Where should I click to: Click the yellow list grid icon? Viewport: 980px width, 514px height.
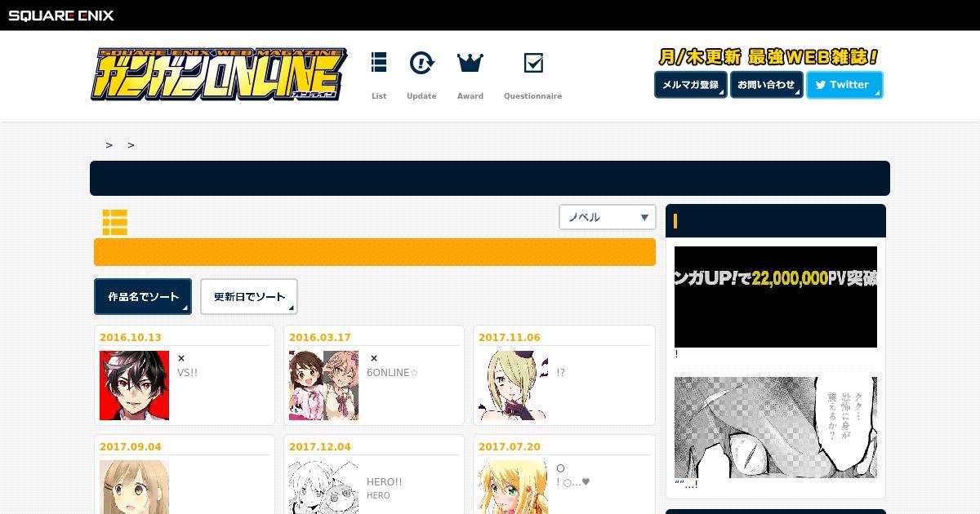click(x=115, y=222)
